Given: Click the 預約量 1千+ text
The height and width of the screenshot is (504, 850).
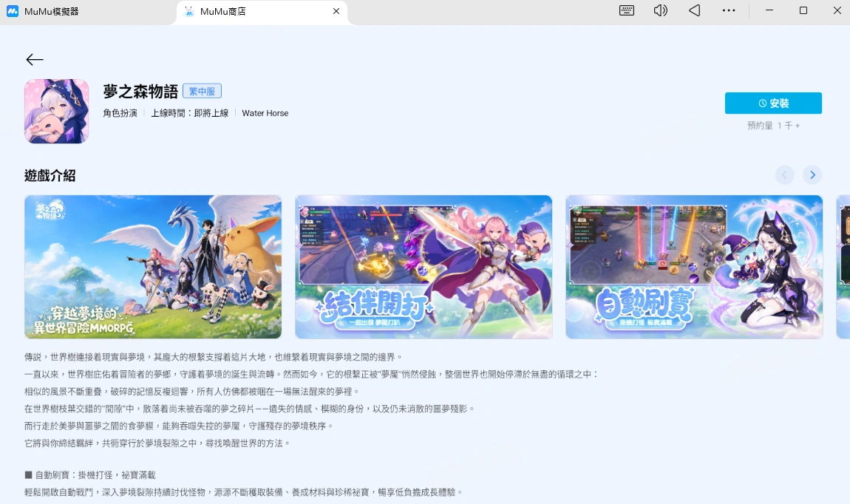Looking at the screenshot, I should [x=773, y=125].
